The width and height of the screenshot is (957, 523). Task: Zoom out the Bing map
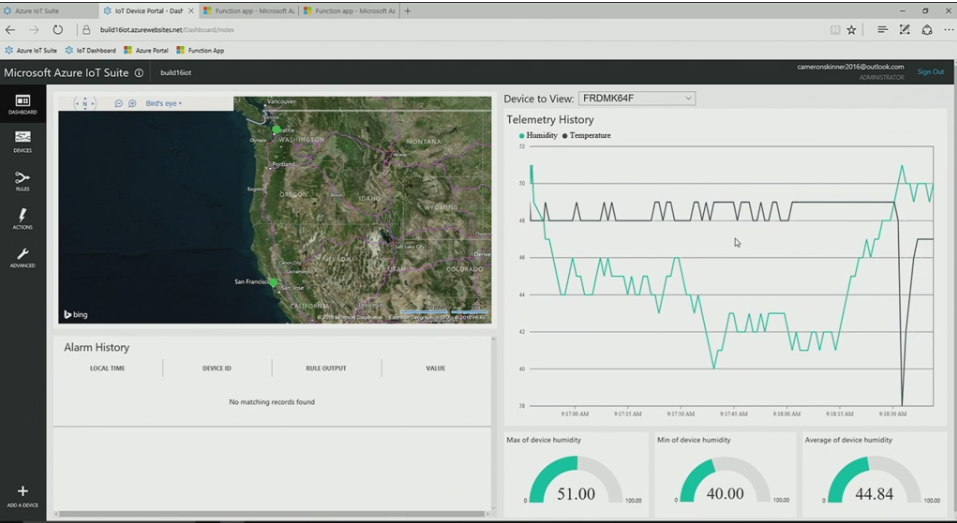coord(118,103)
